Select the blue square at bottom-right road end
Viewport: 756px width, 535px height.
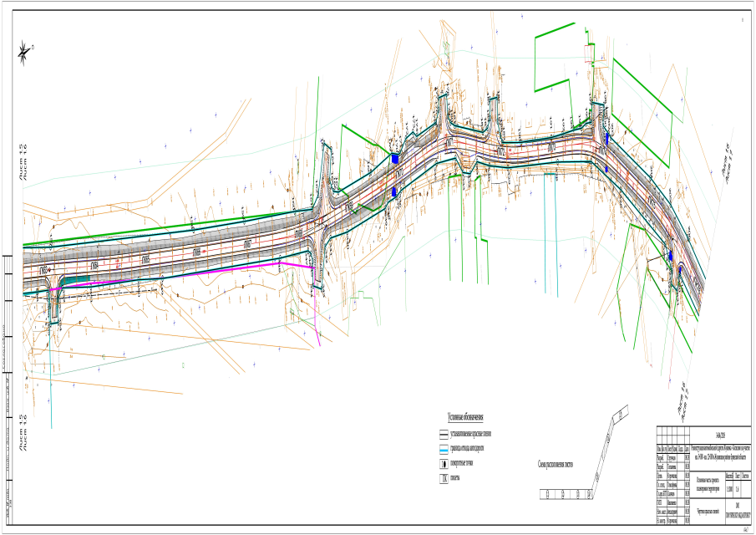tap(670, 255)
